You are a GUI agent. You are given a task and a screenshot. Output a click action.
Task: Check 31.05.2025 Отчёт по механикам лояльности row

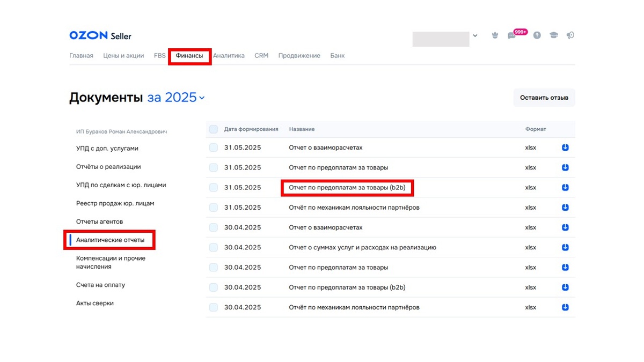tap(214, 208)
